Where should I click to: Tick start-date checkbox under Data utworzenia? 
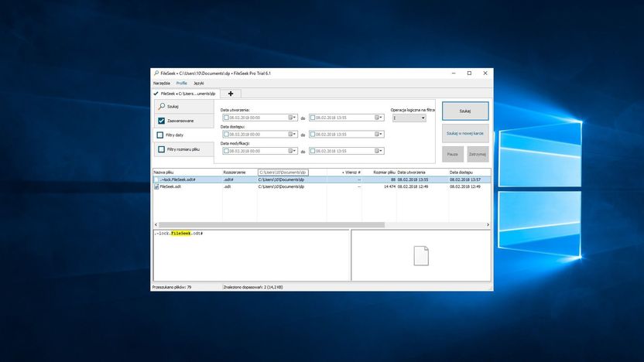tap(226, 118)
